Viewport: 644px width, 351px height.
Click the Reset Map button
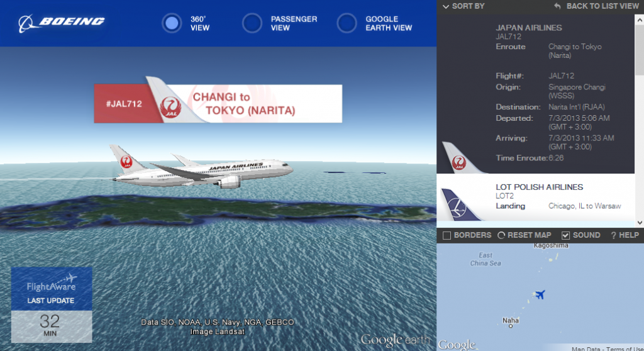[x=525, y=235]
